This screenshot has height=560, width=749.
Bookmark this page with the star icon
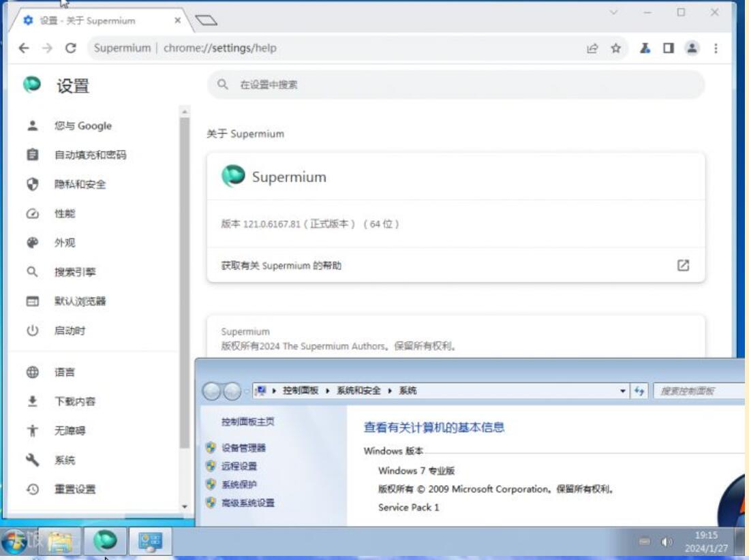click(x=616, y=48)
